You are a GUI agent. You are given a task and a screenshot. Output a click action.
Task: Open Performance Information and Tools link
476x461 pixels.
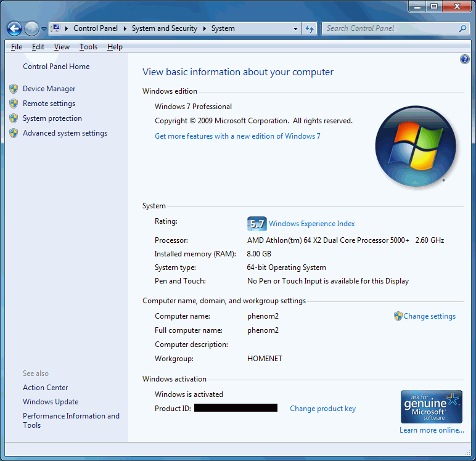[x=71, y=420]
